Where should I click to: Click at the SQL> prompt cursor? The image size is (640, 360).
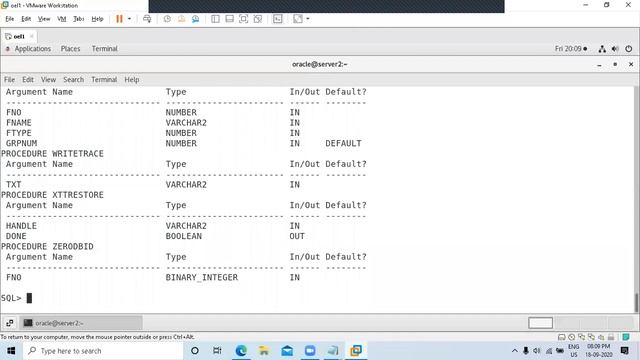tap(29, 298)
